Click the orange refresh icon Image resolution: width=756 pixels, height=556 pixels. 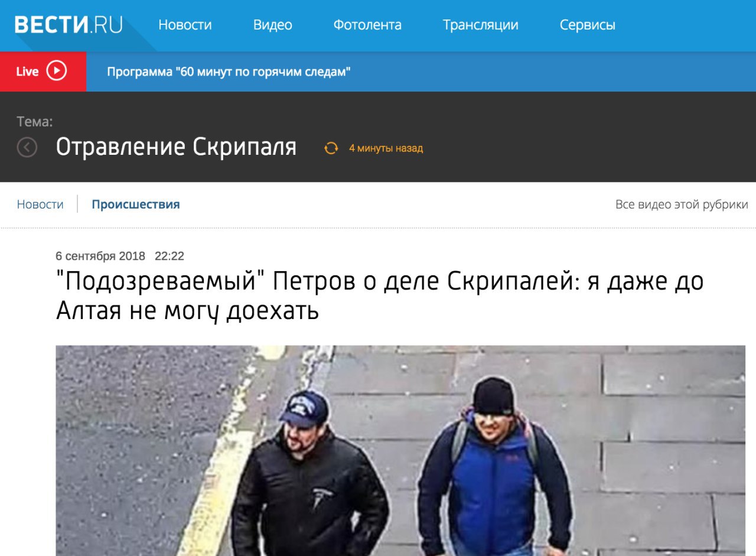[x=331, y=148]
